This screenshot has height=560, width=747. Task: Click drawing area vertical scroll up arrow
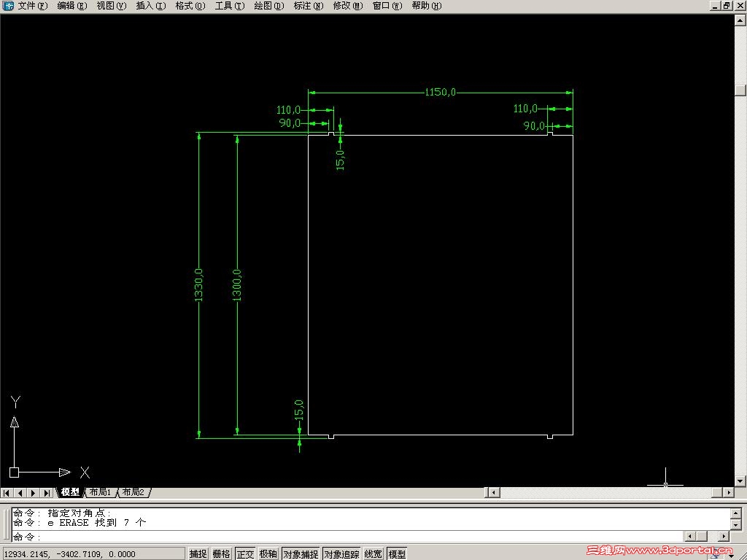coord(740,20)
